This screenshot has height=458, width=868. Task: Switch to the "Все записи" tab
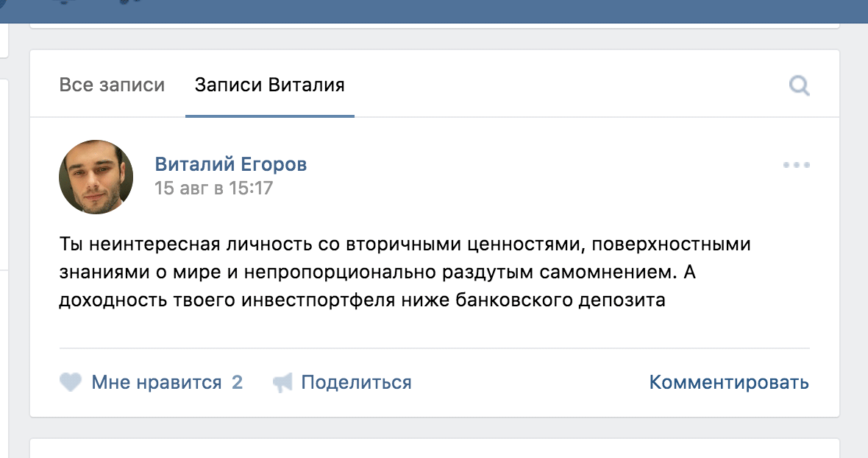112,85
